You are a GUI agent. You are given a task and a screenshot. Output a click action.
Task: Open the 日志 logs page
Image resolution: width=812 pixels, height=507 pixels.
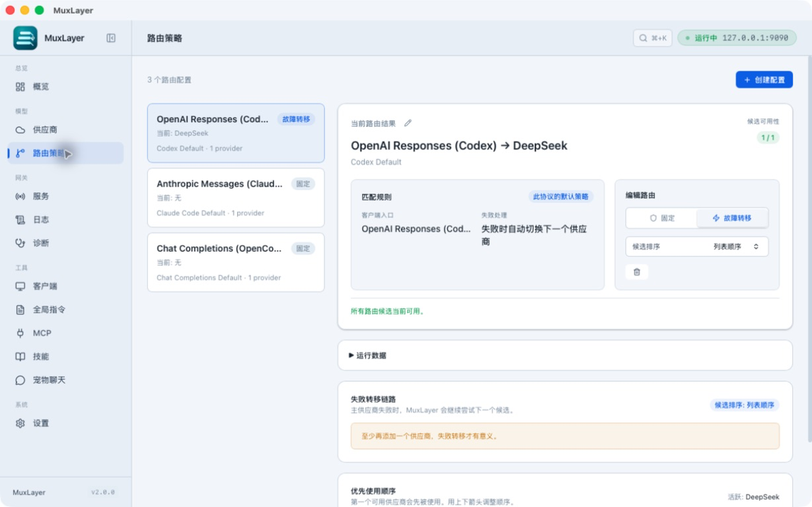click(65, 220)
